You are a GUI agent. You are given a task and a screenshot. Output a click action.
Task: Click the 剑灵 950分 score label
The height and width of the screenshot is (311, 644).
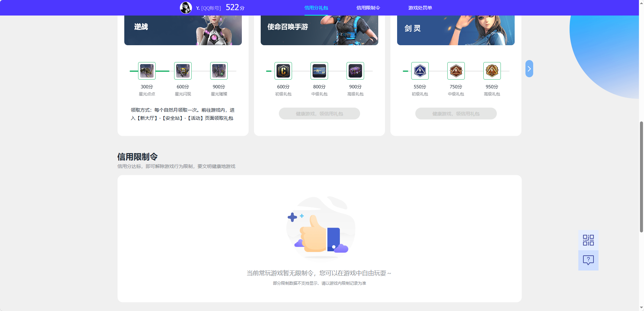tap(492, 87)
